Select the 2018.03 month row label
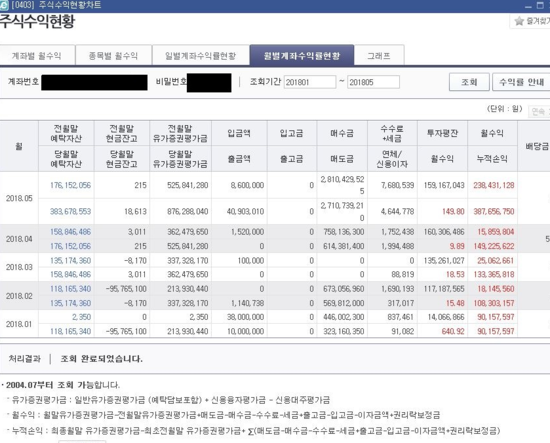Screen dimensions: 550x443 pyautogui.click(x=19, y=267)
